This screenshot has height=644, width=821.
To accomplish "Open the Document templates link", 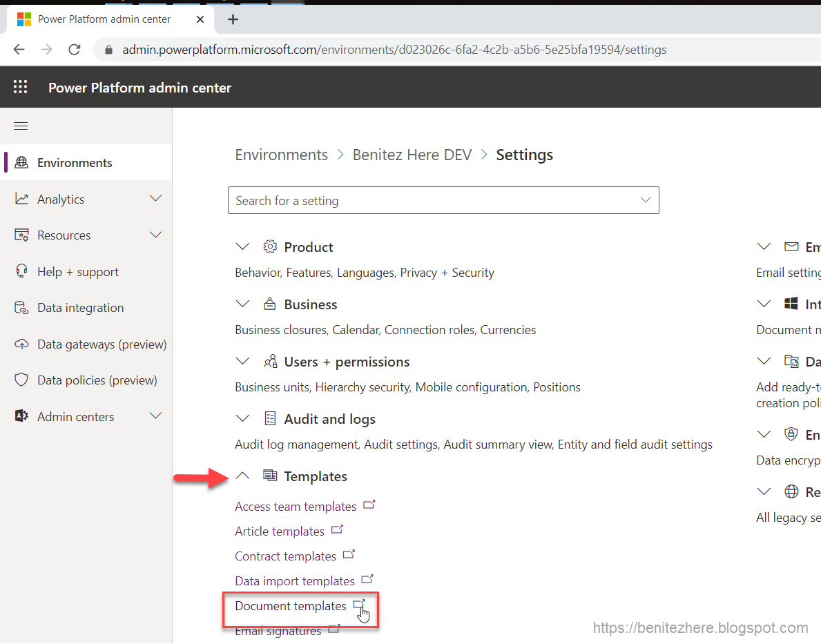I will click(x=291, y=606).
